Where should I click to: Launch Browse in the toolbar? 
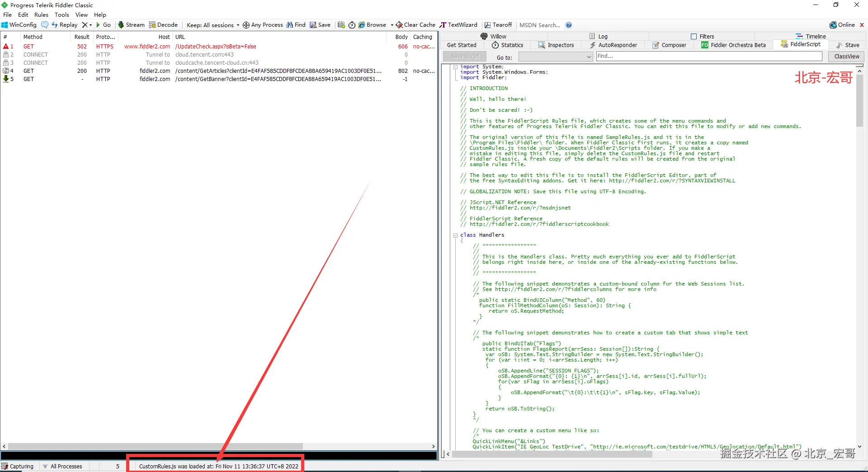click(x=372, y=25)
